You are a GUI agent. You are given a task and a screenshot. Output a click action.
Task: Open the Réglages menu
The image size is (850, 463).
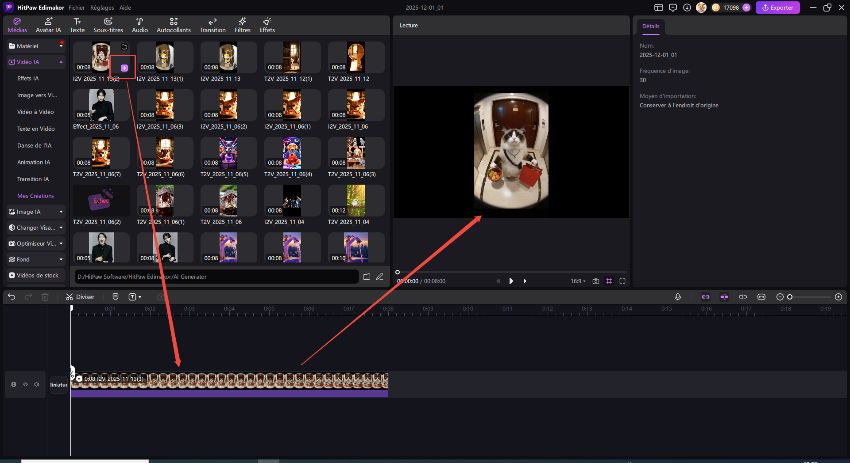coord(102,7)
